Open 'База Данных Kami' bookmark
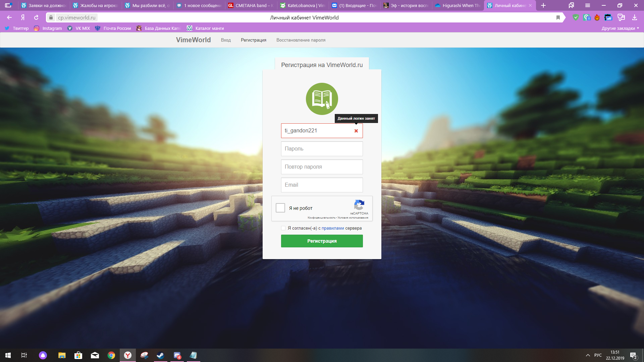This screenshot has height=362, width=644. click(x=159, y=28)
